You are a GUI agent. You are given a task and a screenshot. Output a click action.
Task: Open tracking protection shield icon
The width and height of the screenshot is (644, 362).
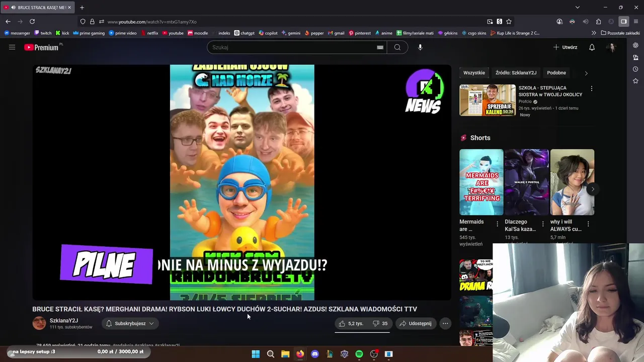(83, 22)
